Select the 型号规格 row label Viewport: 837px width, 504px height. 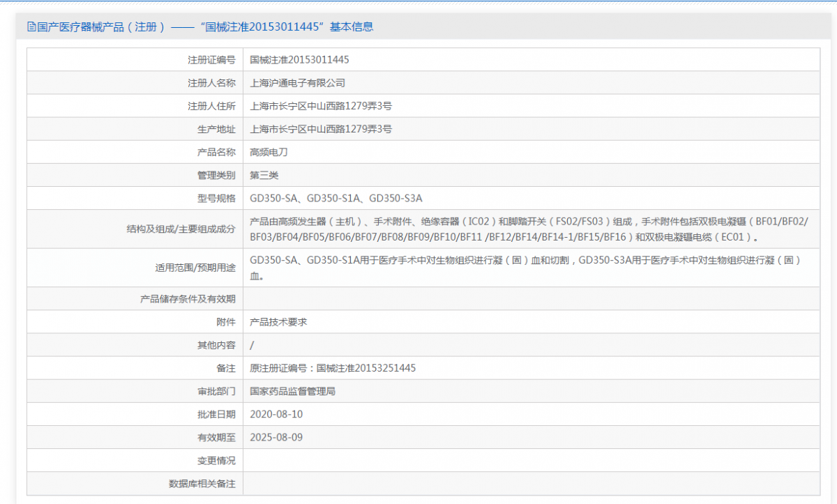(x=216, y=198)
